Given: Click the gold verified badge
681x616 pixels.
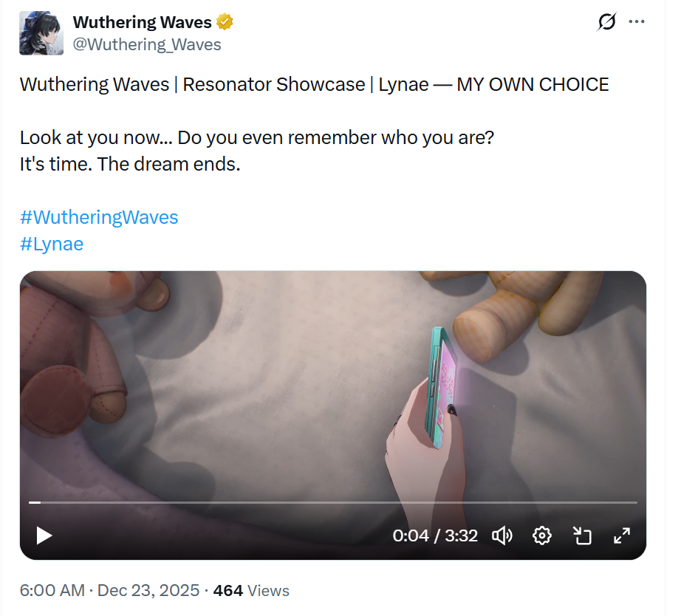Looking at the screenshot, I should pyautogui.click(x=225, y=23).
